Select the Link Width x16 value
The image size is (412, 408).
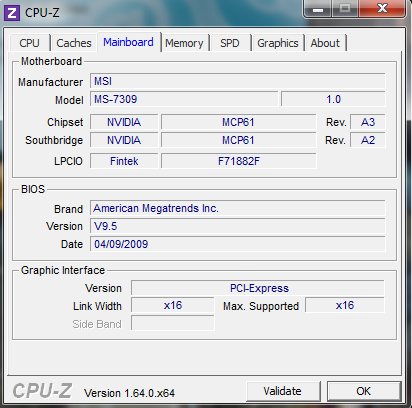coord(173,305)
